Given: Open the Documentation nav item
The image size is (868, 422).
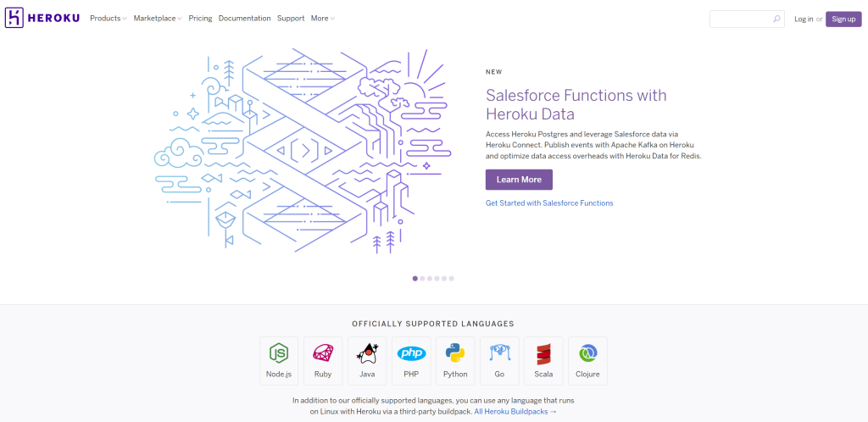Looking at the screenshot, I should pos(244,19).
